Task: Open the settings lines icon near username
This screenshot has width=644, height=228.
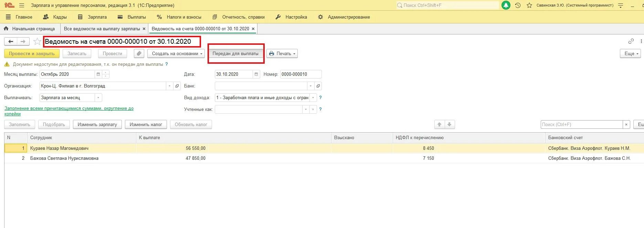Action: click(621, 5)
